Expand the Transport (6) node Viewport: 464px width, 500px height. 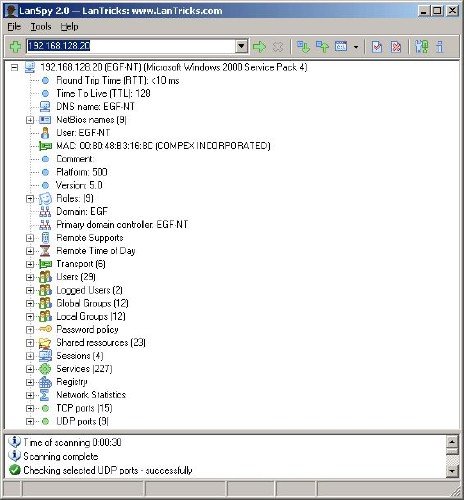point(30,264)
